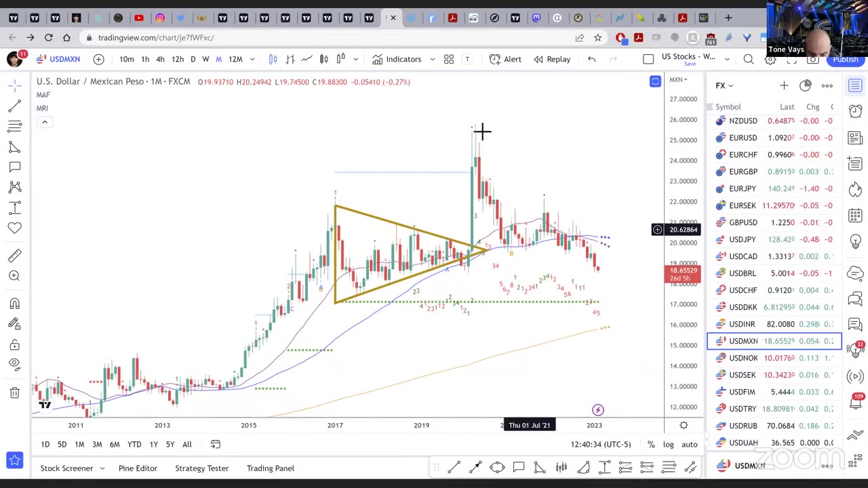868x488 pixels.
Task: Expand chart style dropdown arrow
Action: point(355,59)
